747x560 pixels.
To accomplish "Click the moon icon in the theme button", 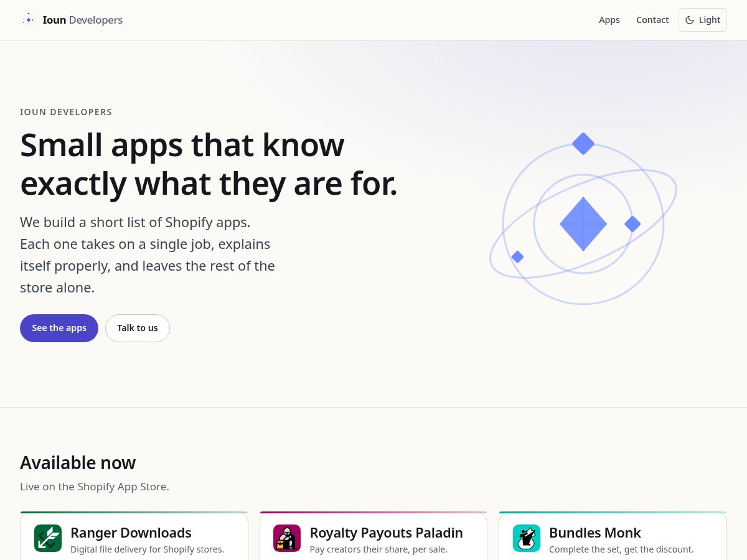I will [x=690, y=20].
